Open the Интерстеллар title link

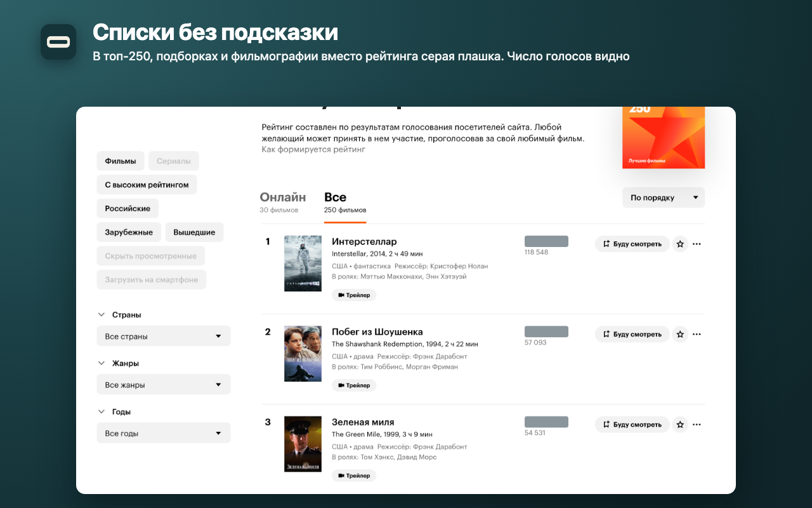click(x=364, y=241)
